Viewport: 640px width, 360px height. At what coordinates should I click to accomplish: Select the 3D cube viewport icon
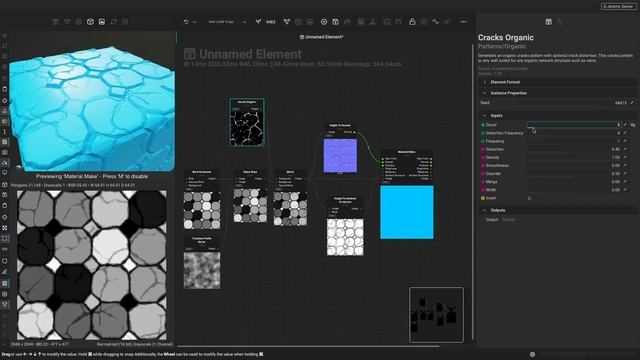[90, 22]
